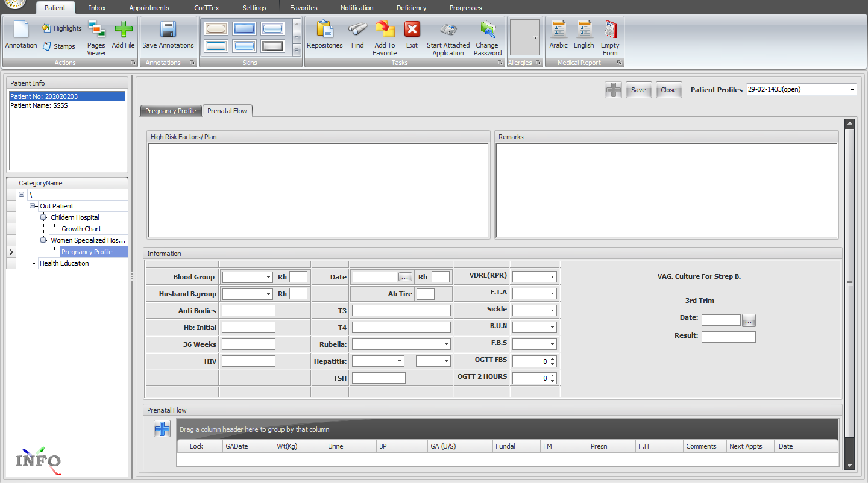Open the Appointments ribbon tab
Screen dimensions: 868x483
point(149,8)
